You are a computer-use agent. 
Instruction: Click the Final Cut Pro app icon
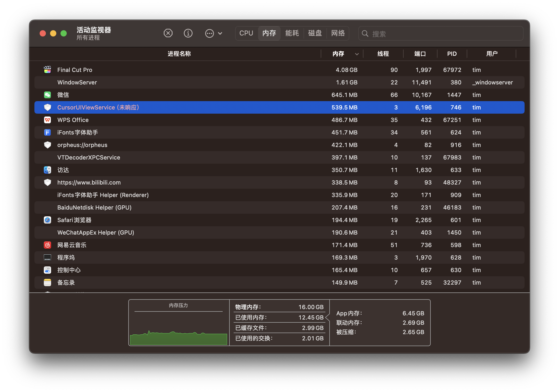(x=47, y=70)
